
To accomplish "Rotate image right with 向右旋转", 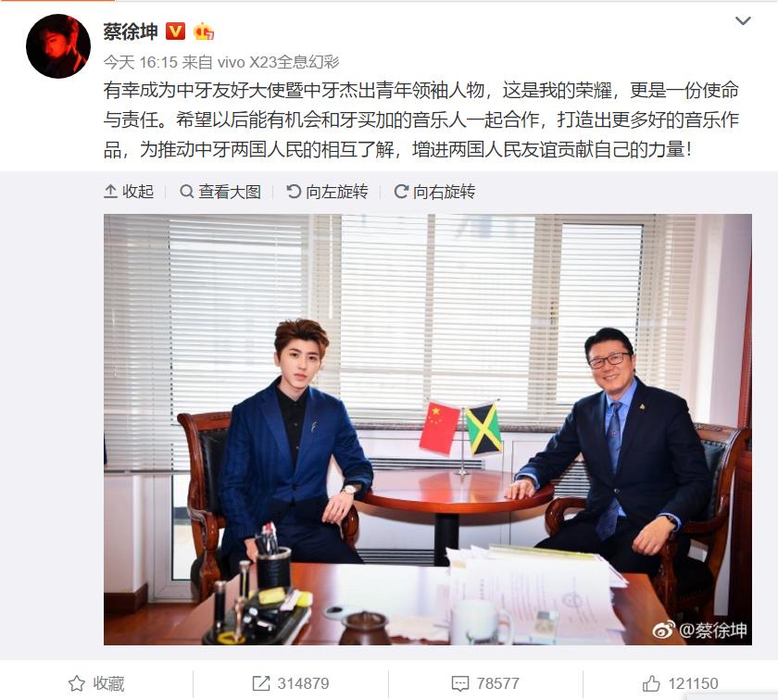I will point(434,192).
